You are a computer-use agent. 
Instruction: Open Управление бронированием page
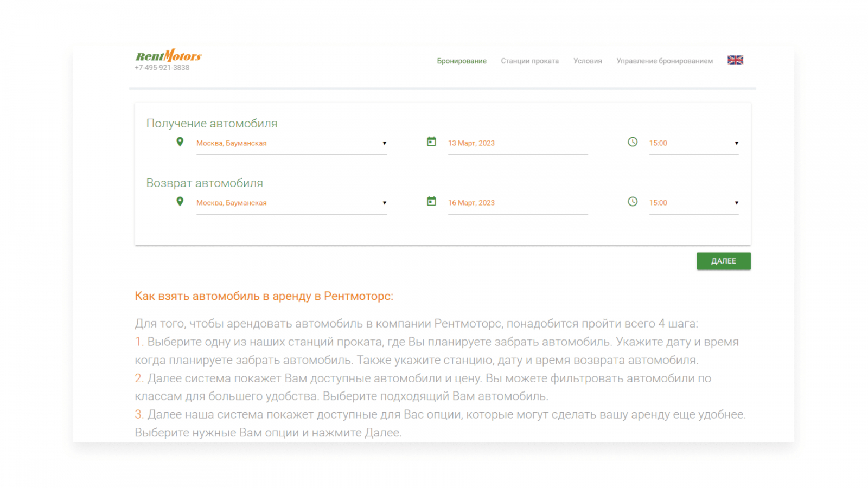[x=665, y=61]
